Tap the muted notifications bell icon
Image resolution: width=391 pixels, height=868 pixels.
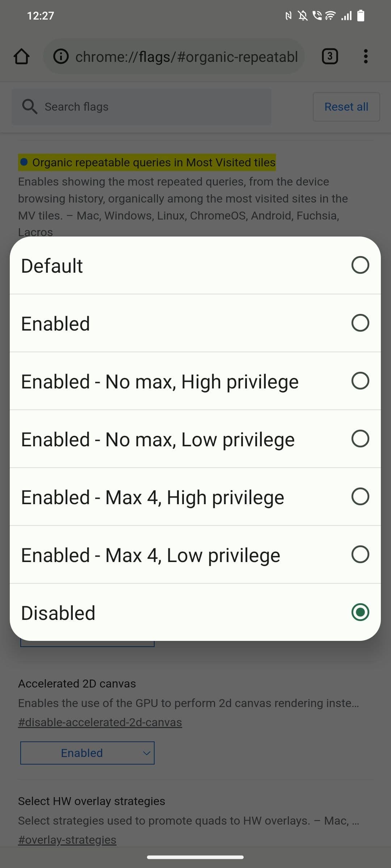(x=303, y=16)
